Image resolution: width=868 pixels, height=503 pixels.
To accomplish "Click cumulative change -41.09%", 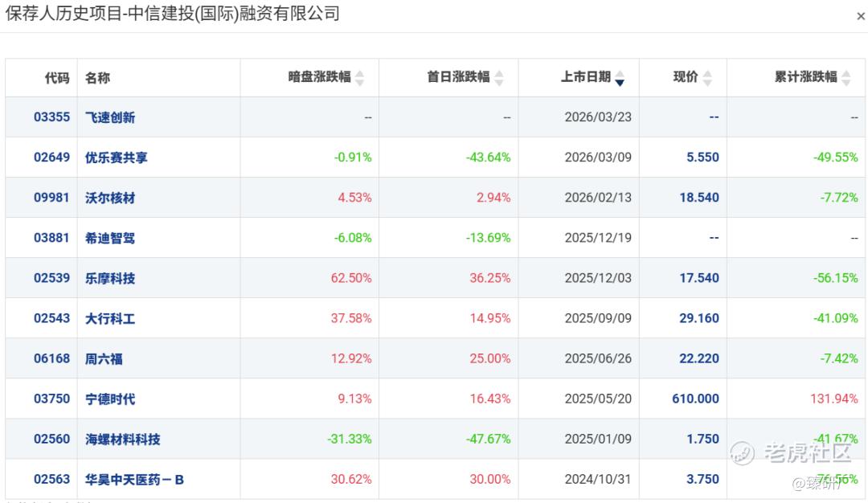I will [835, 318].
